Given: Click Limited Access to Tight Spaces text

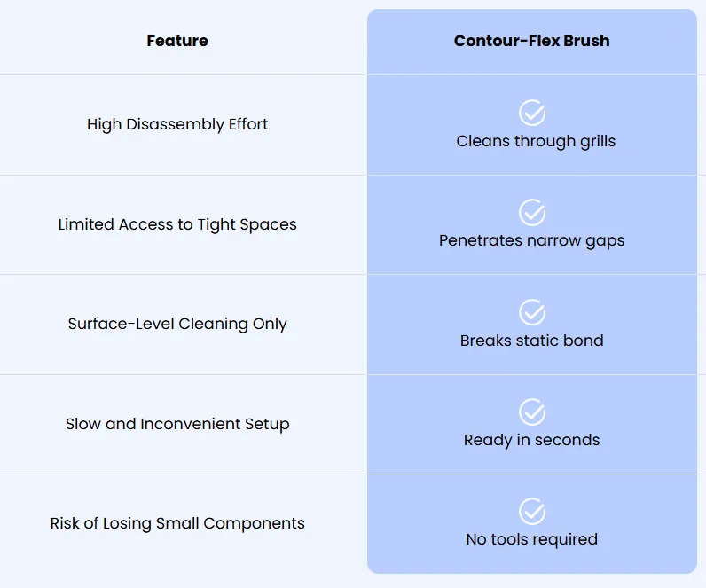Looking at the screenshot, I should (x=177, y=224).
